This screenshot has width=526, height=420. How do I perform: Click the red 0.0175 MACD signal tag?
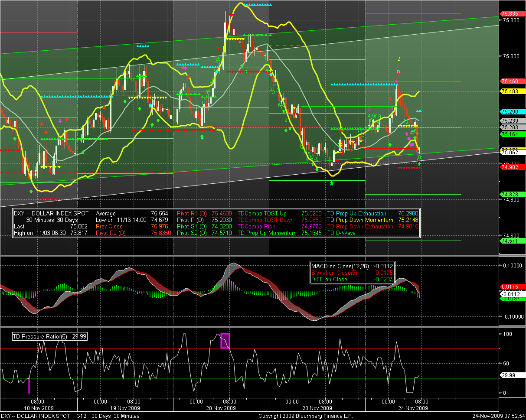tap(510, 287)
